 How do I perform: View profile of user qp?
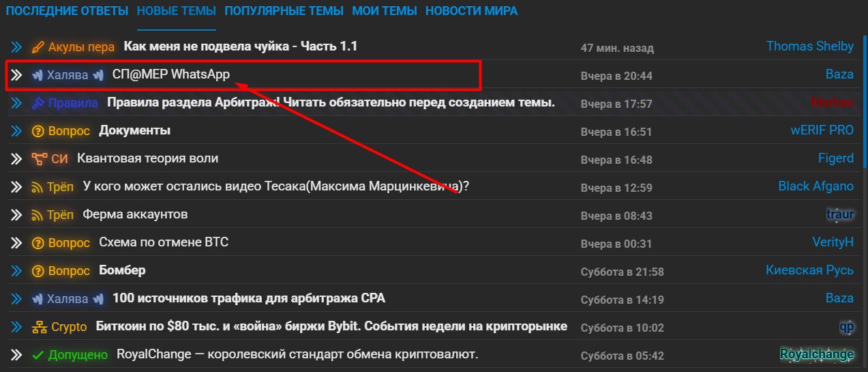(847, 327)
